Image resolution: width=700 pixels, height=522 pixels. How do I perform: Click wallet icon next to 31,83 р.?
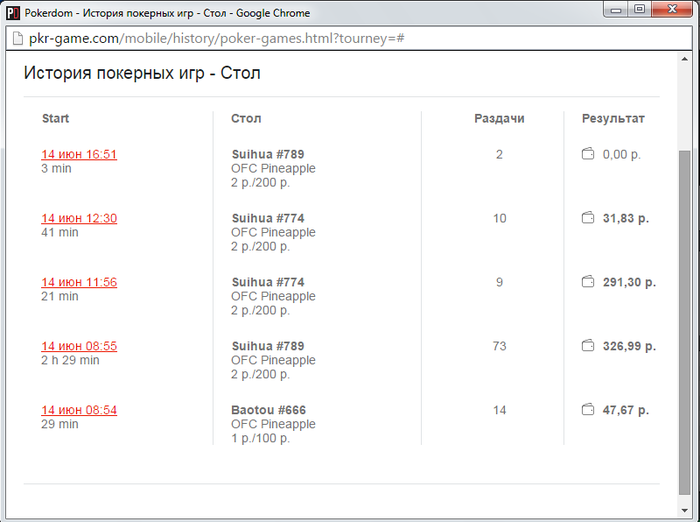[x=588, y=218]
